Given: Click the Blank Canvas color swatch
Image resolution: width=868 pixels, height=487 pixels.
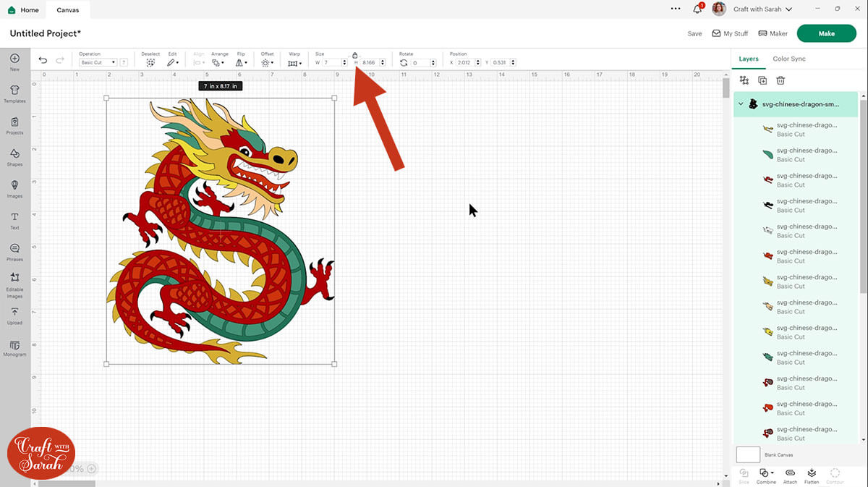Looking at the screenshot, I should tap(748, 454).
